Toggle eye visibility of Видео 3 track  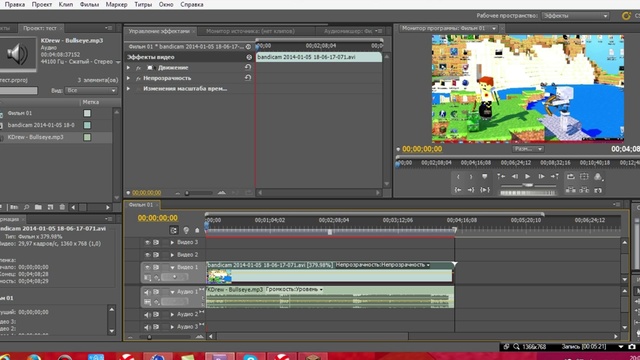coord(147,242)
